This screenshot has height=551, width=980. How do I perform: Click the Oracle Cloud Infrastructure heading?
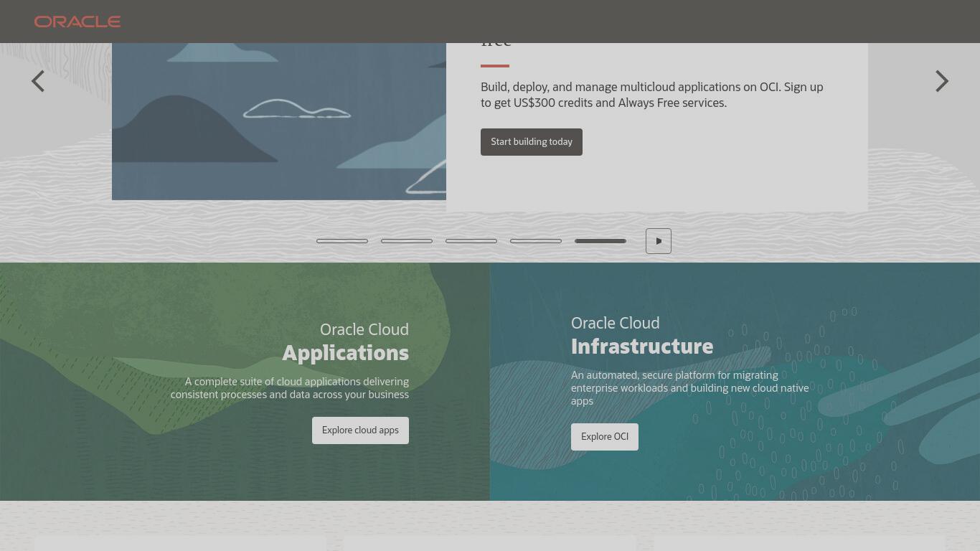[x=642, y=336]
